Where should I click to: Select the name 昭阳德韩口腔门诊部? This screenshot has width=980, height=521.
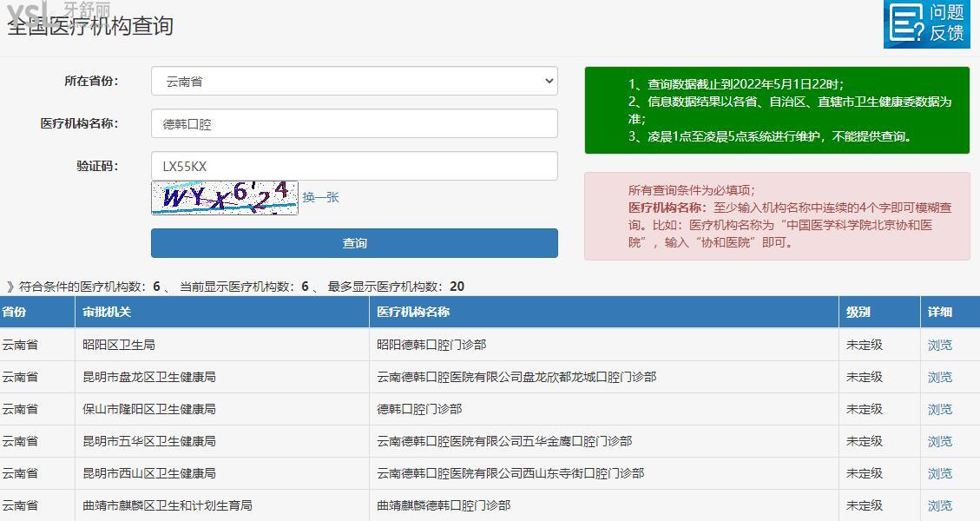431,345
